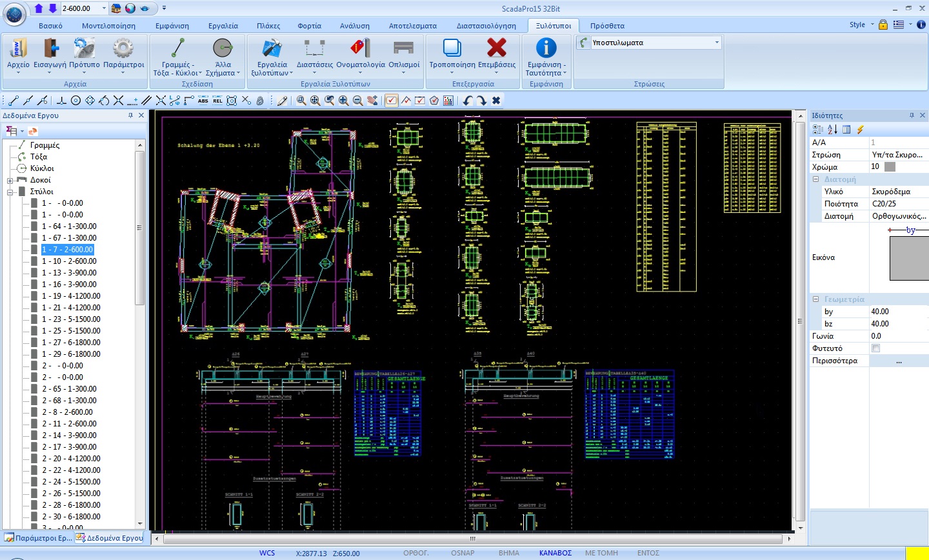Click the color palette grid toolbar icon
Screen dimensions: 929x560
click(448, 101)
